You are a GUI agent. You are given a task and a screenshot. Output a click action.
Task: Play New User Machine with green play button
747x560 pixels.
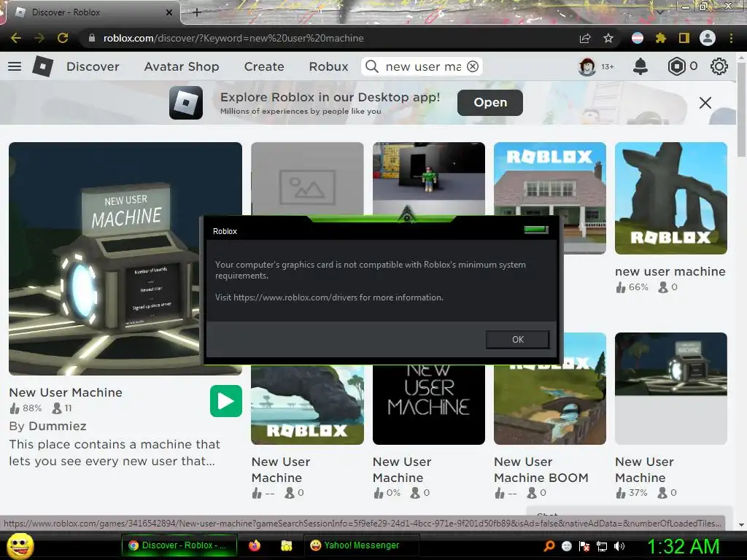click(x=226, y=401)
